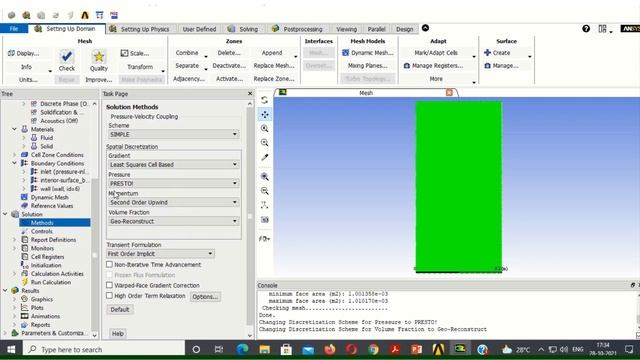This screenshot has width=640, height=360.
Task: Open File Explorer from the taskbar
Action: click(264, 349)
